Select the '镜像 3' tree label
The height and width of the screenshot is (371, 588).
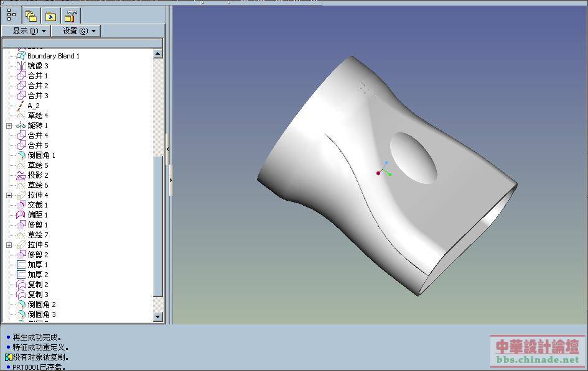[x=38, y=66]
